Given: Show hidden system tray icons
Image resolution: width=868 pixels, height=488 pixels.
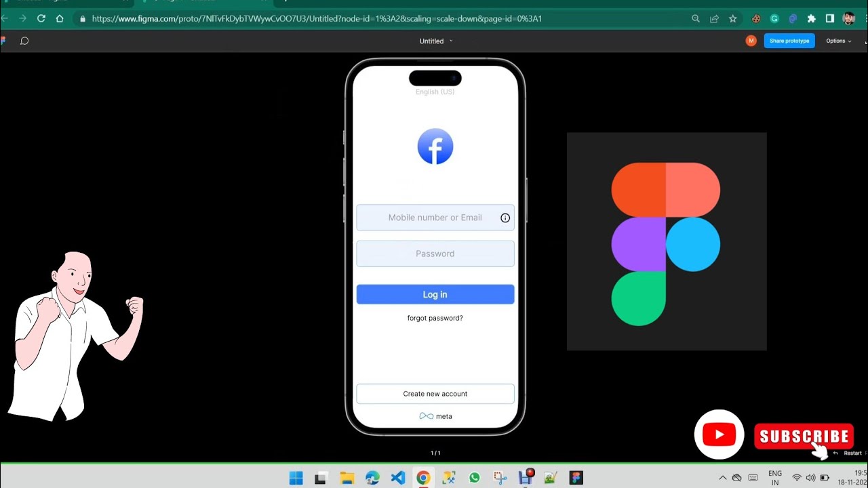Looking at the screenshot, I should (722, 478).
